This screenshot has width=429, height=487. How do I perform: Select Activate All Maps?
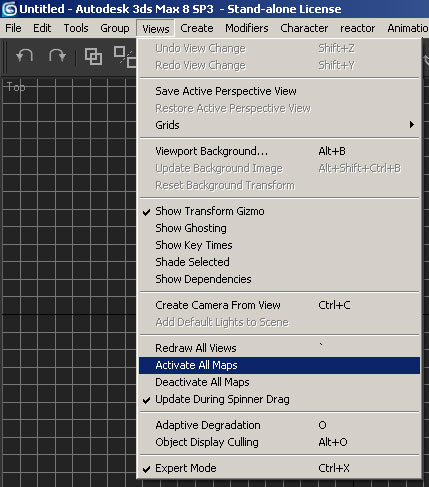click(279, 365)
